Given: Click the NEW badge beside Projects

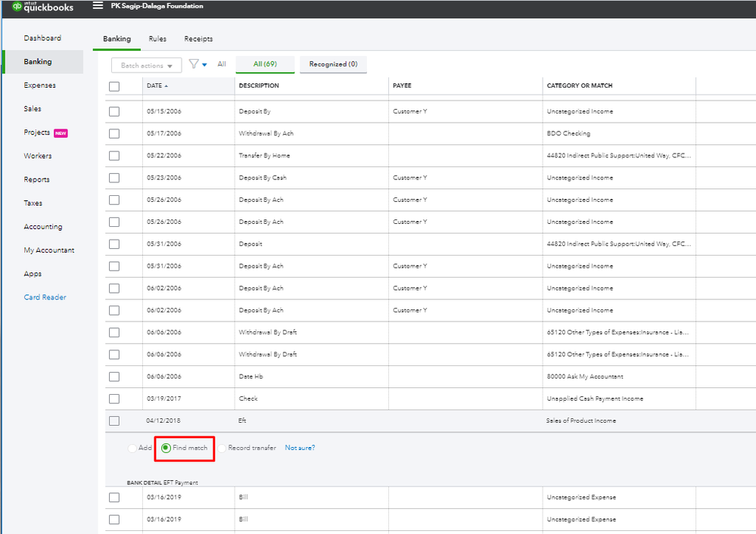Looking at the screenshot, I should [x=61, y=133].
